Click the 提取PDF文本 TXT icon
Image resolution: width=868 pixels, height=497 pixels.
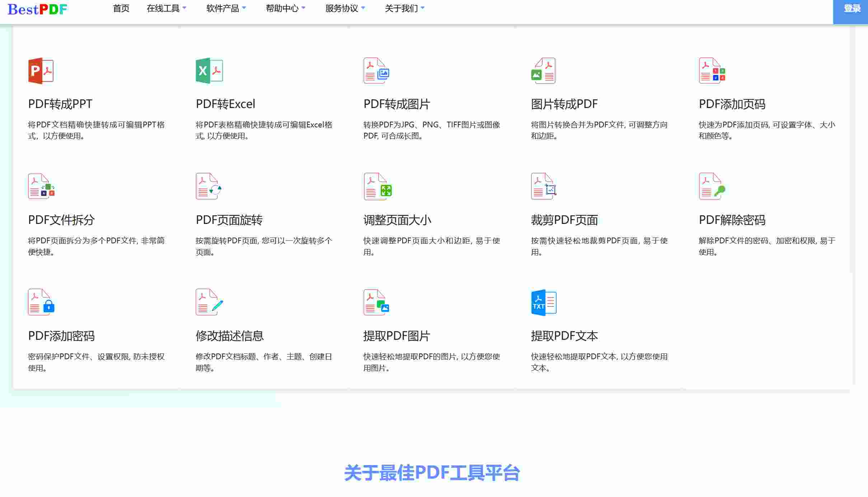(543, 303)
